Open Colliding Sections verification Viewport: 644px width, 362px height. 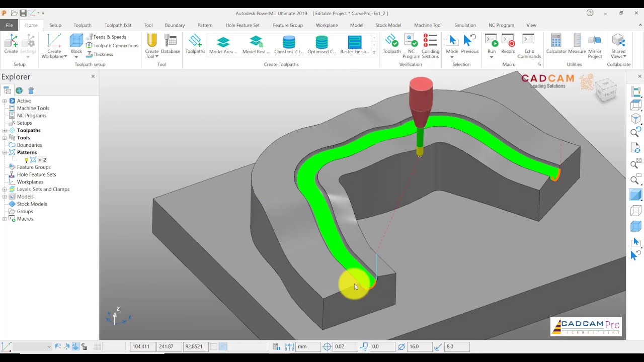[x=430, y=46]
